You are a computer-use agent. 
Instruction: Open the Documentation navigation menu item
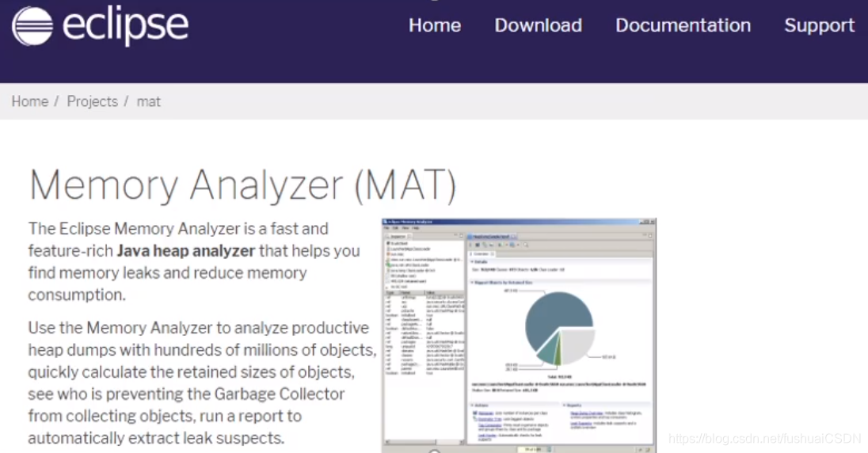[683, 25]
